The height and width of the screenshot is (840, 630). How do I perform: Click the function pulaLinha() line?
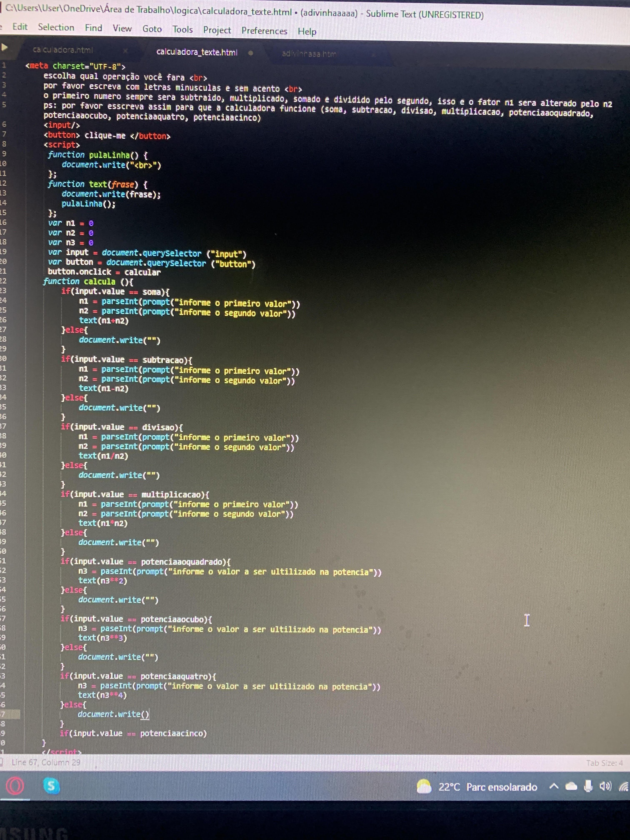(98, 155)
